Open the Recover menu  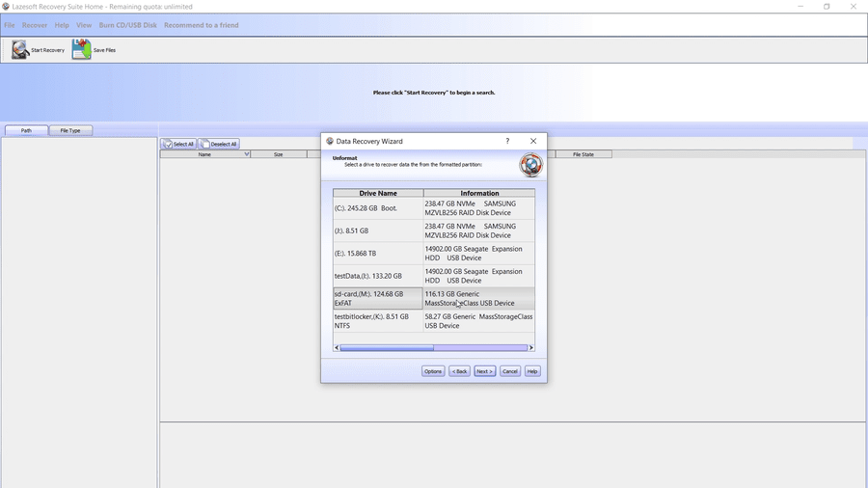coord(35,25)
